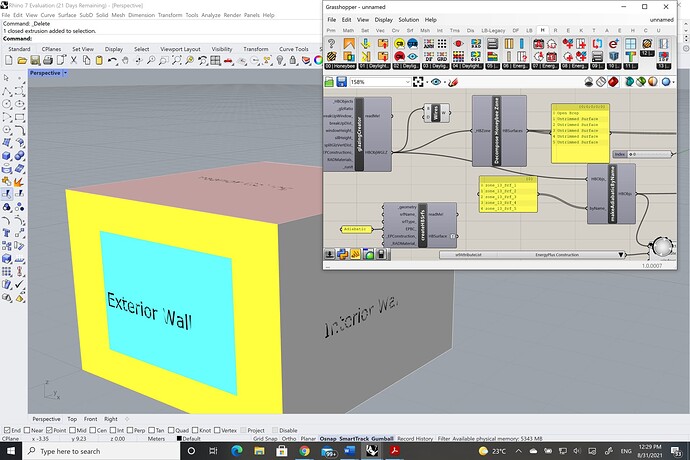Toggle SmartTrack in Rhino status bar
Image resolution: width=690 pixels, height=460 pixels.
tap(354, 439)
